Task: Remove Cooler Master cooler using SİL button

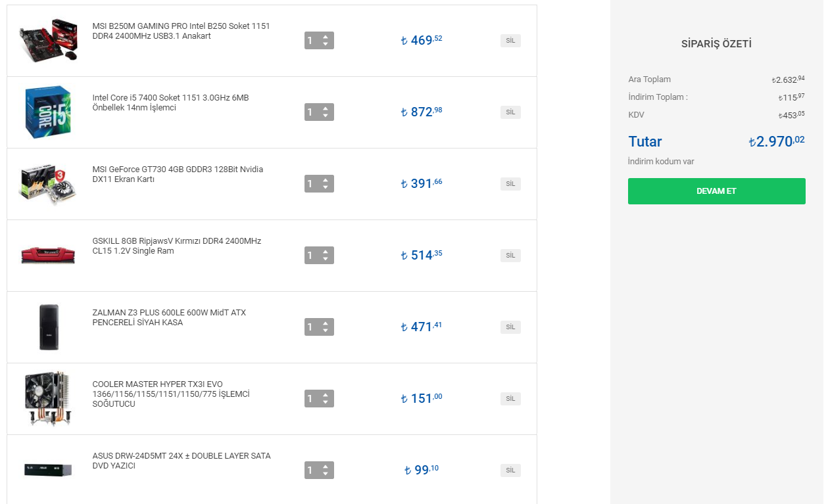Action: 510,399
